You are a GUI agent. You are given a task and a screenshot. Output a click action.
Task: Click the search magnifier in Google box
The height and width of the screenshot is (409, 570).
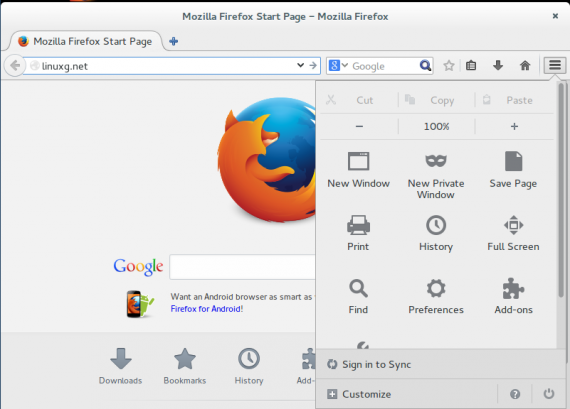[x=425, y=66]
